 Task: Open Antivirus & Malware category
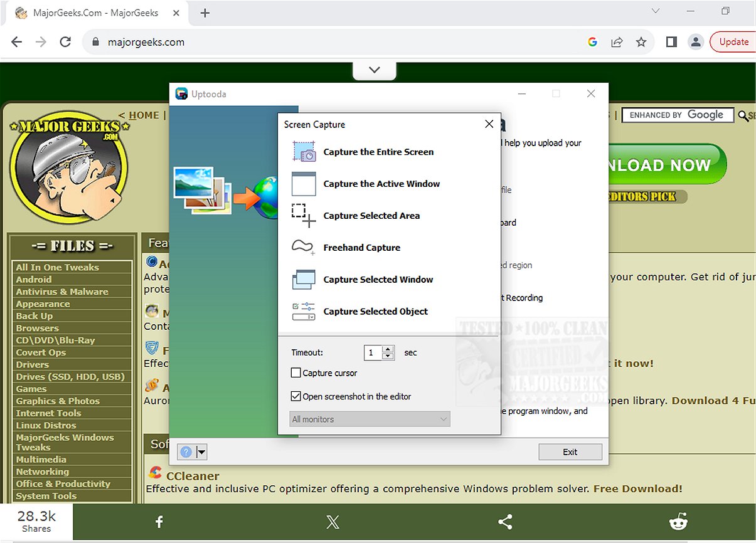[61, 292]
